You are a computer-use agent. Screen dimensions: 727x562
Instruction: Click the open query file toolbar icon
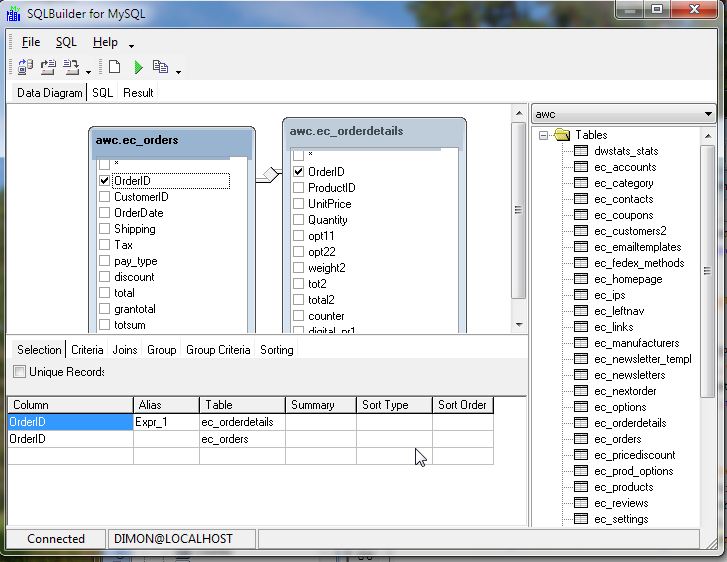point(48,67)
